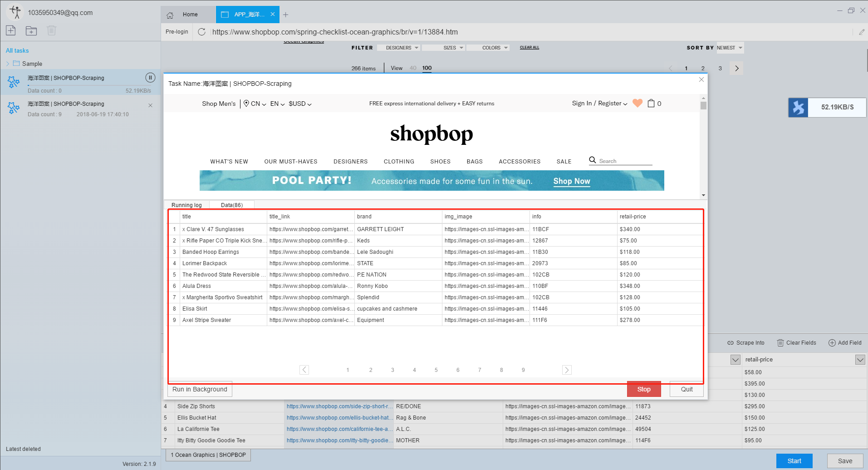Reload the page with refresh icon
The height and width of the screenshot is (470, 868).
[x=202, y=32]
